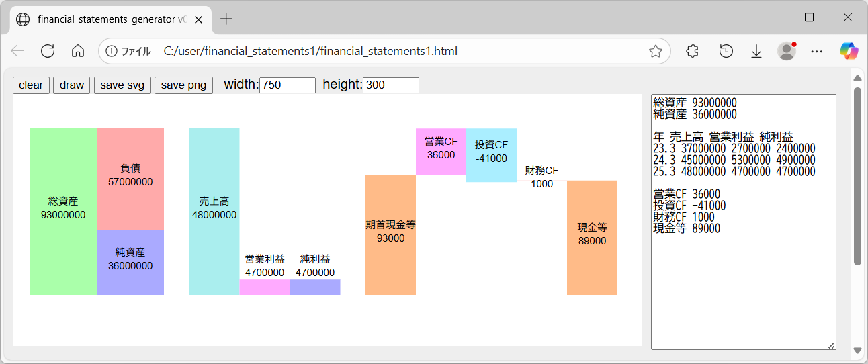Image resolution: width=868 pixels, height=364 pixels.
Task: Go to the browser home icon
Action: tap(78, 51)
